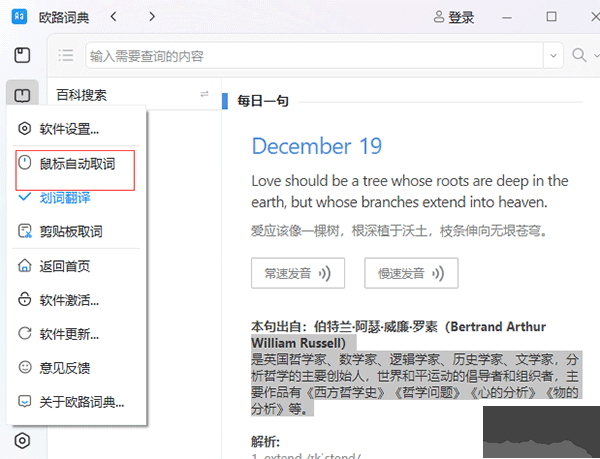Open the notebook icon in the sidebar

tap(22, 55)
